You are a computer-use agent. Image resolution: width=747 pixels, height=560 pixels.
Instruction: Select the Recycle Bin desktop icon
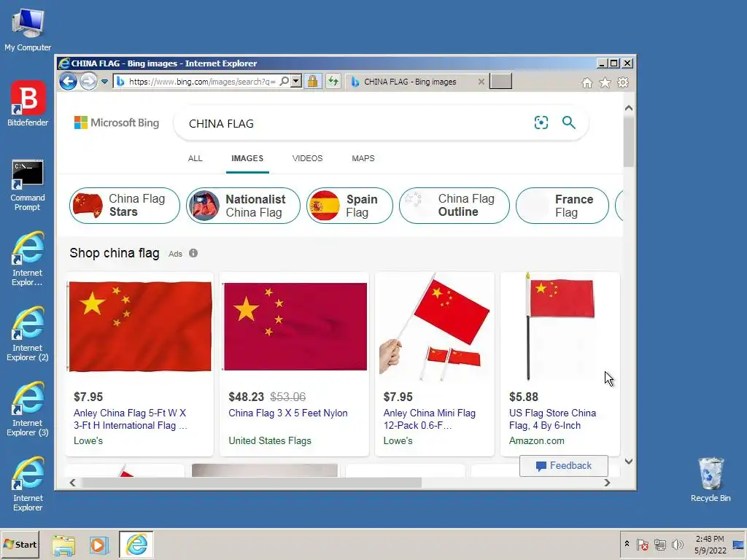(x=711, y=480)
